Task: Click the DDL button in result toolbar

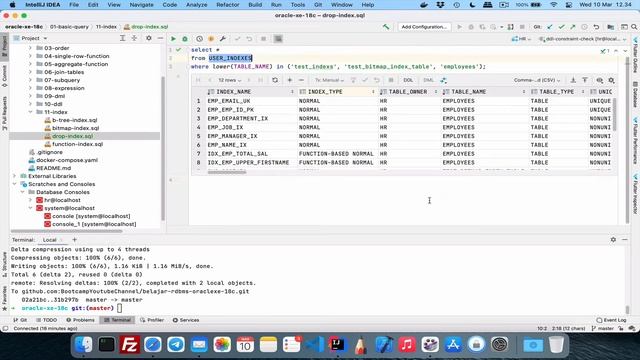Action: coord(408,80)
